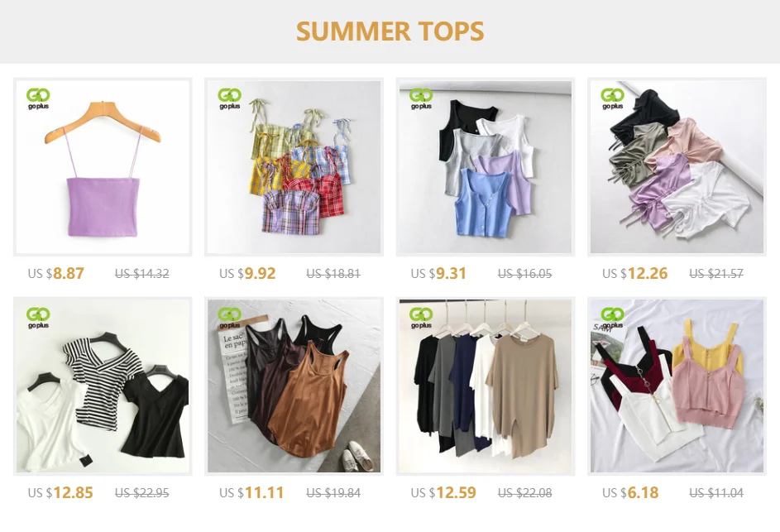780x532 pixels.
Task: Click the go plus logo on the hanging tees
Action: [421, 318]
